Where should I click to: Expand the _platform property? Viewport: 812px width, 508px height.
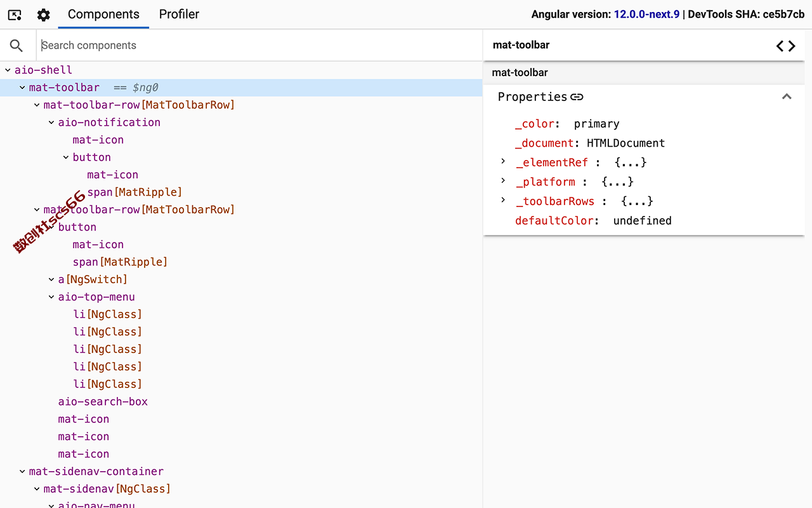pyautogui.click(x=503, y=181)
